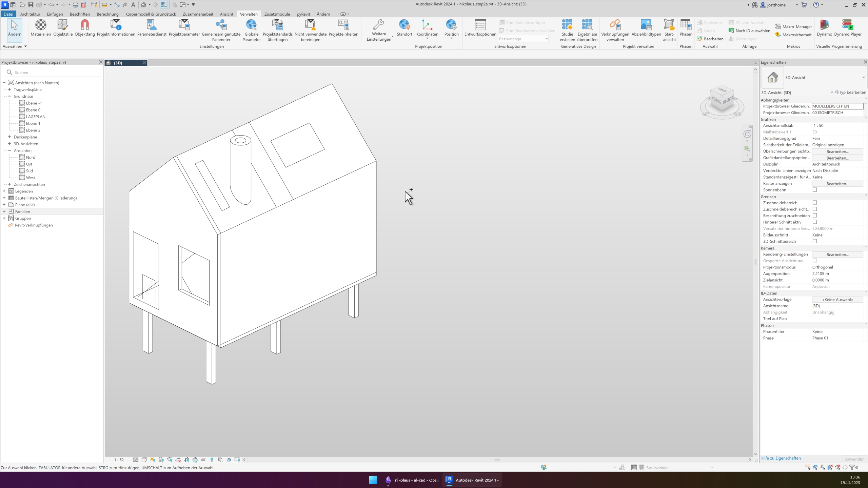The image size is (868, 488).
Task: Collapse the Grundrisse tree node
Action: [x=9, y=96]
